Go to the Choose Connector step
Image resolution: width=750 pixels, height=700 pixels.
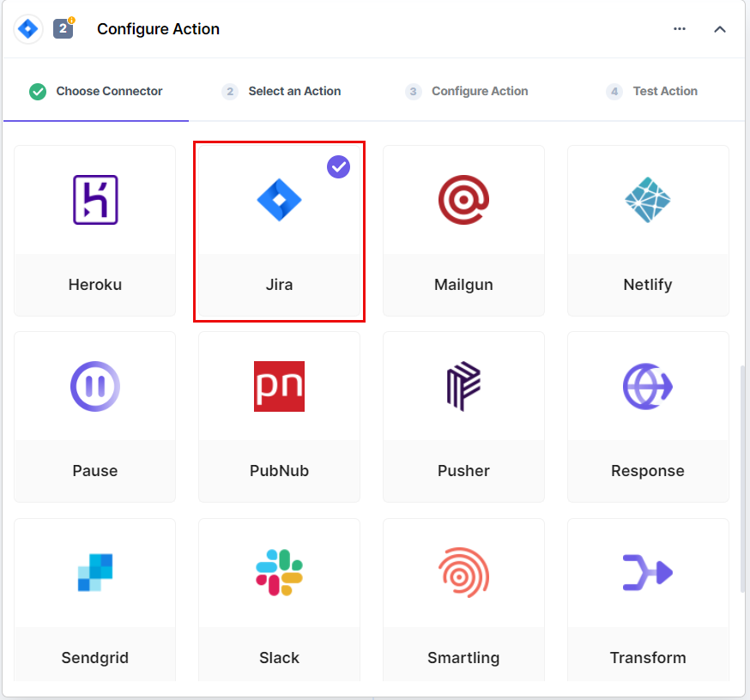coord(95,91)
